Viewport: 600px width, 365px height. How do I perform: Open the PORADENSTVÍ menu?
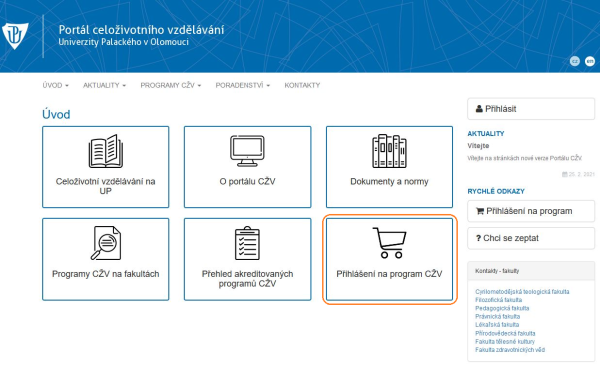pyautogui.click(x=243, y=85)
